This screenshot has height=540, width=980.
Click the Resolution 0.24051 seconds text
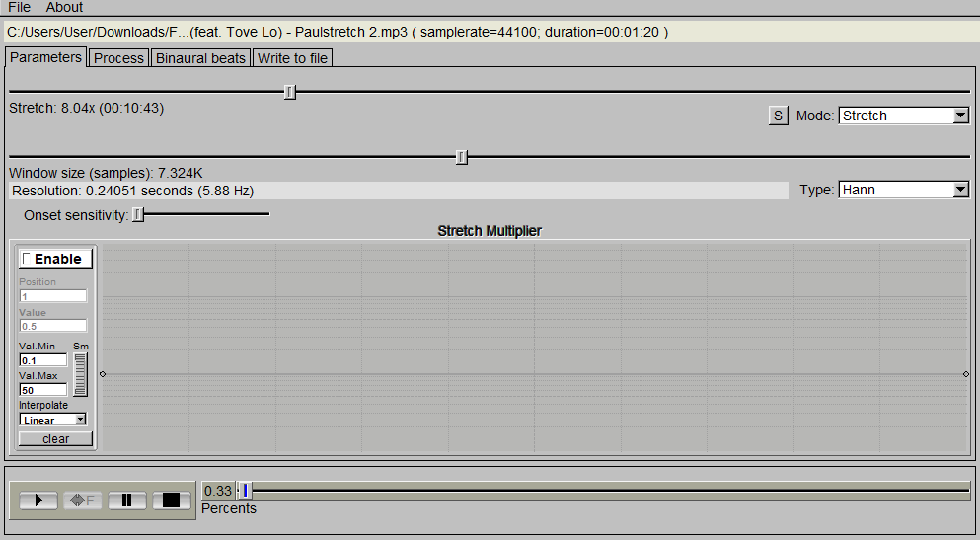click(x=132, y=191)
